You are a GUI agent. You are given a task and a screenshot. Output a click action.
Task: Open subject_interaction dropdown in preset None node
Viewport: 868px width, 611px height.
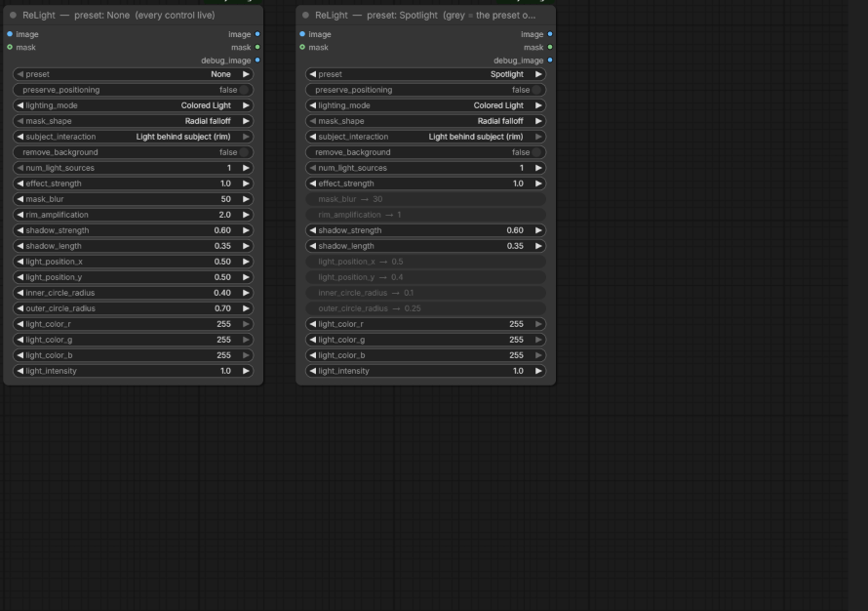[133, 137]
